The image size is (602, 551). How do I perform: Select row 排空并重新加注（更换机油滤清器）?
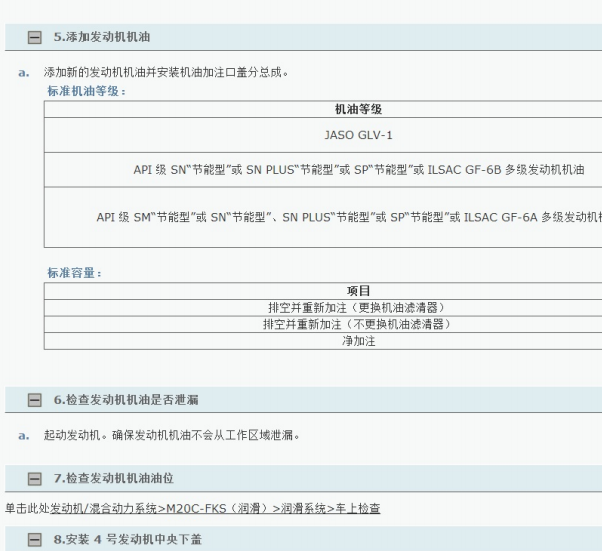point(323,308)
